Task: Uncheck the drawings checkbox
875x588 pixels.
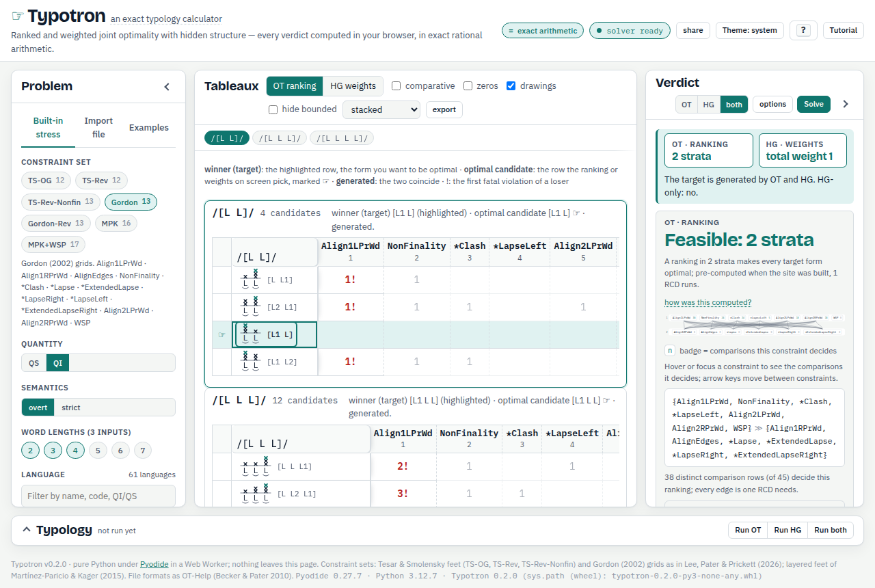Action: pos(511,86)
